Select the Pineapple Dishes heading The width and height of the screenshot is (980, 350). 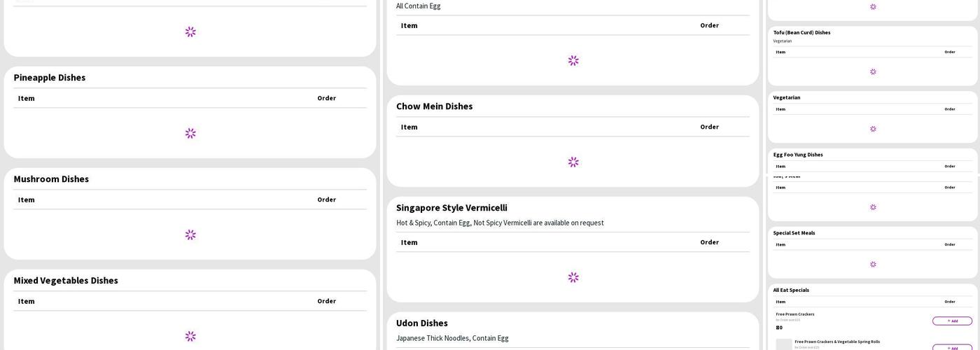coord(50,78)
